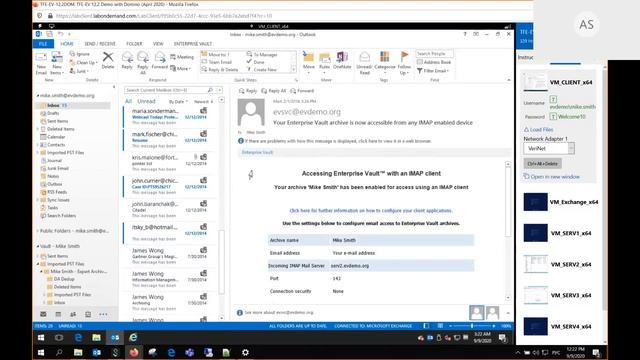This screenshot has height=360, width=640.
Task: Click Reply in the reading pane
Action: pos(248,91)
